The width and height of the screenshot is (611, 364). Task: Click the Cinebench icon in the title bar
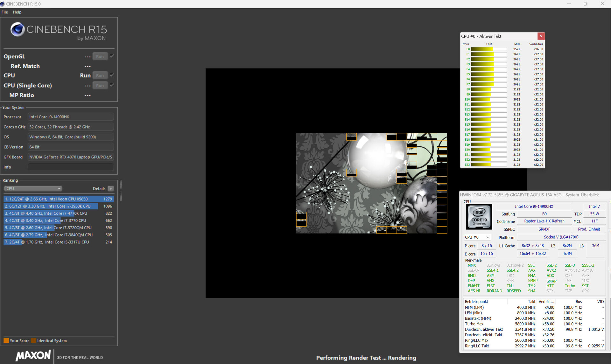3,4
